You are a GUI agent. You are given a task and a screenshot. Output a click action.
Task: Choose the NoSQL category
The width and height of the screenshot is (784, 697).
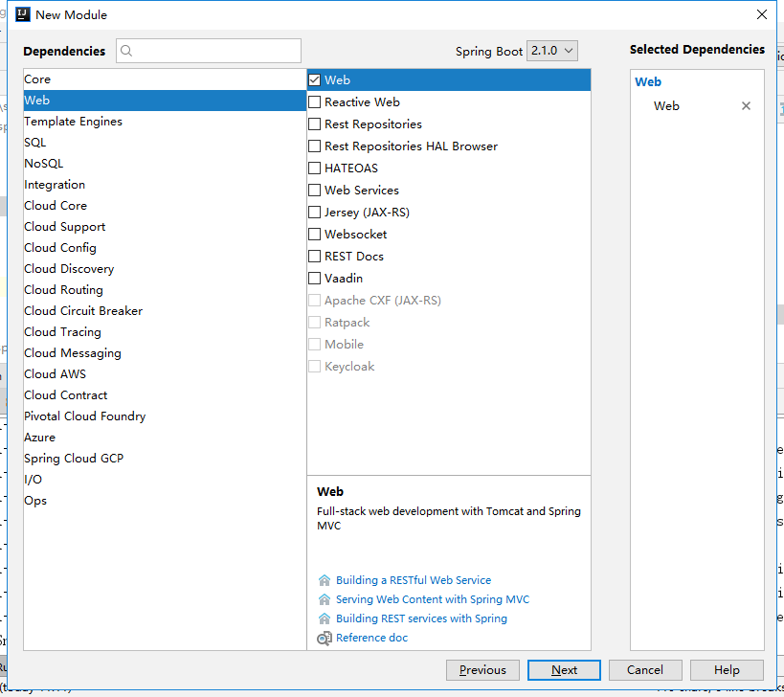(165, 164)
